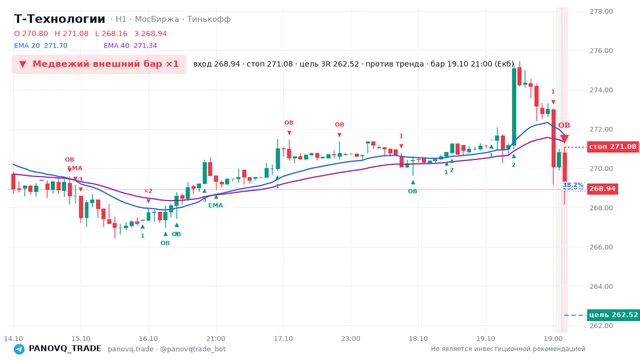
Task: Click the 'Не является инвестиционной рекомендацией' disclaimer
Action: (x=508, y=349)
